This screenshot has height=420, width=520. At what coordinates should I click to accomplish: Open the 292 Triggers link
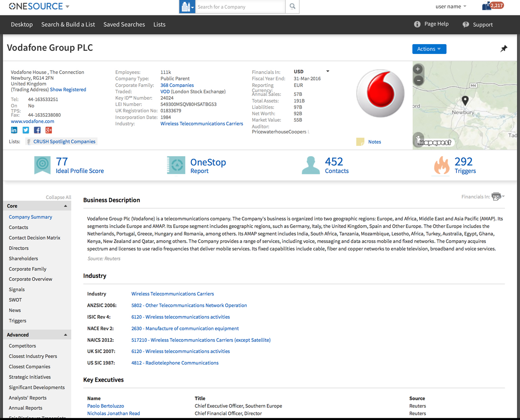coord(465,165)
